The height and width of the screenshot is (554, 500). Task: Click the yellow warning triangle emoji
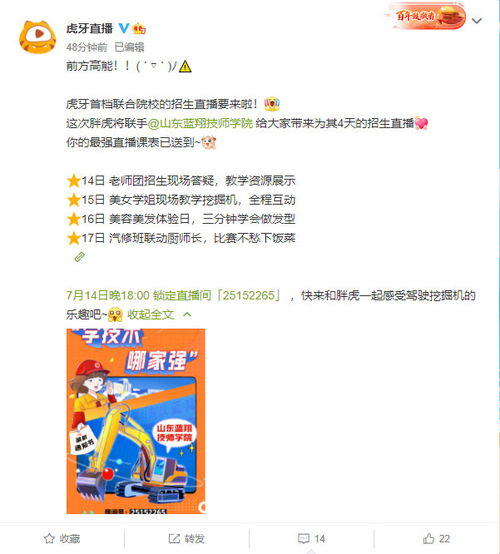tap(185, 66)
